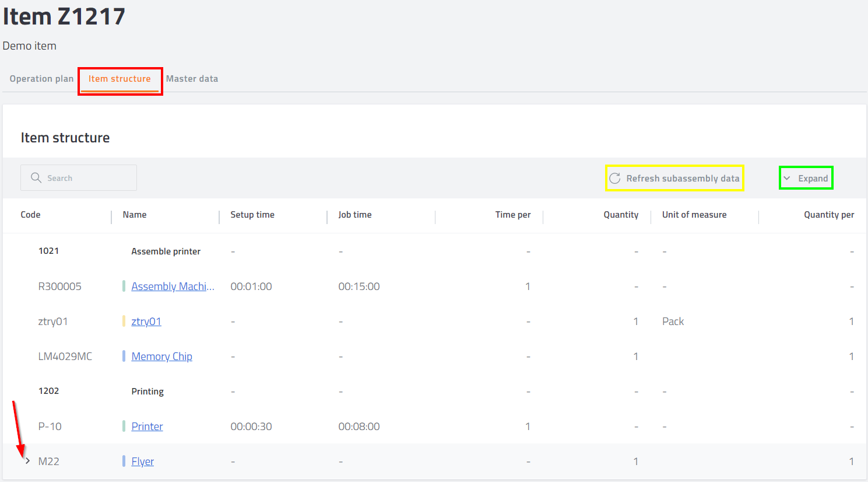
Task: Click job time 00:08:00
Action: click(359, 427)
